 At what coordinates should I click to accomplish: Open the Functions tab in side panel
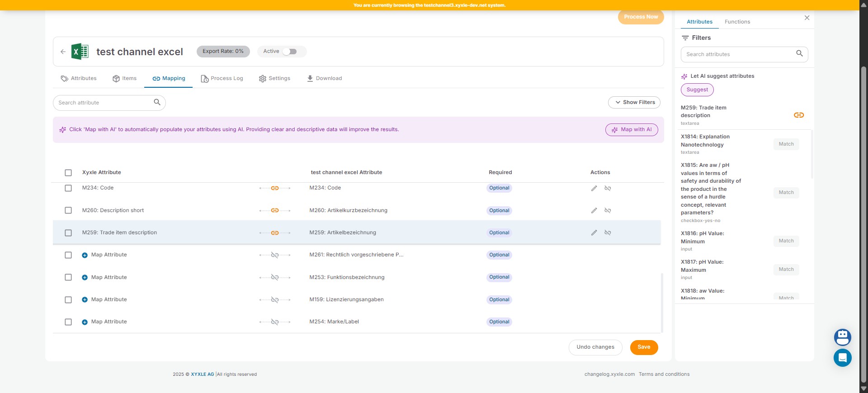pos(737,22)
